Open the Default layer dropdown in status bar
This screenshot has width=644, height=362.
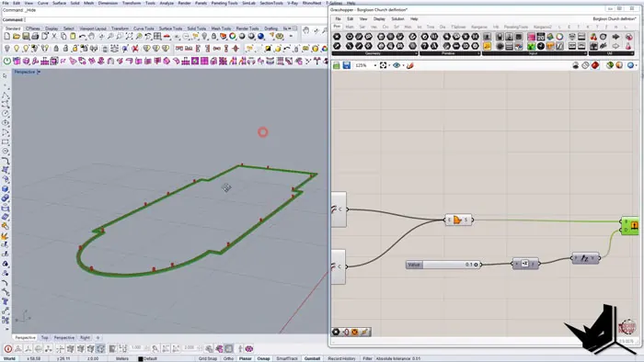click(148, 358)
